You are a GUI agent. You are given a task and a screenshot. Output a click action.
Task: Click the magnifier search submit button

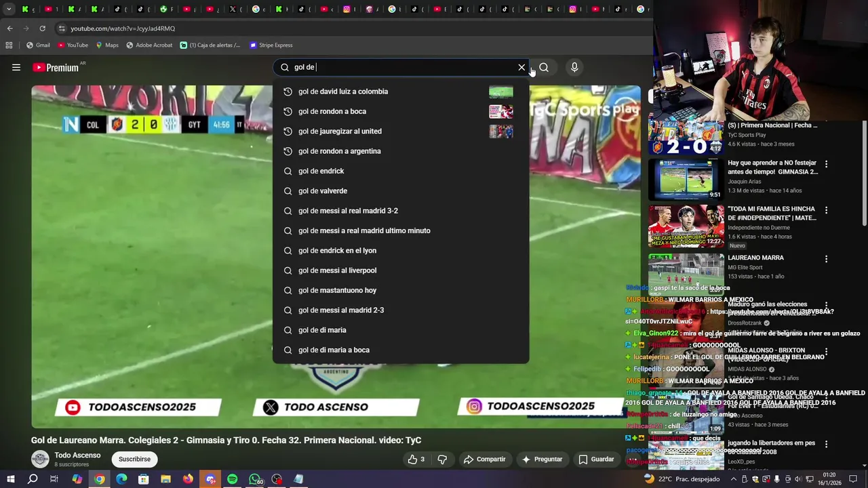[x=544, y=67]
